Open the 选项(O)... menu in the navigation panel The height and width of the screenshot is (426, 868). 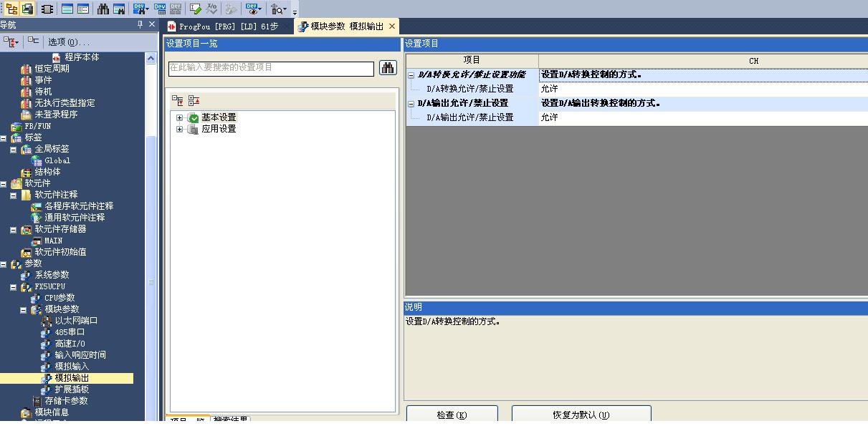tap(68, 42)
